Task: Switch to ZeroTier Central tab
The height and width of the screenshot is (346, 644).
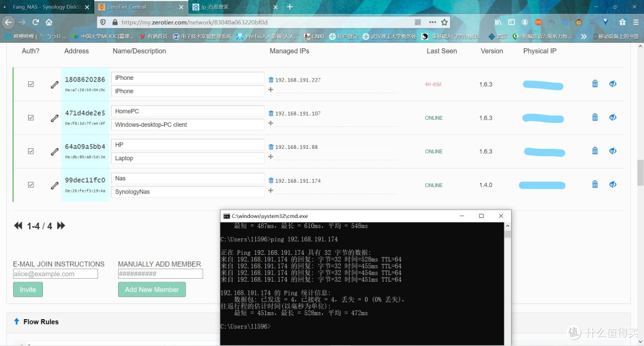Action: (141, 7)
